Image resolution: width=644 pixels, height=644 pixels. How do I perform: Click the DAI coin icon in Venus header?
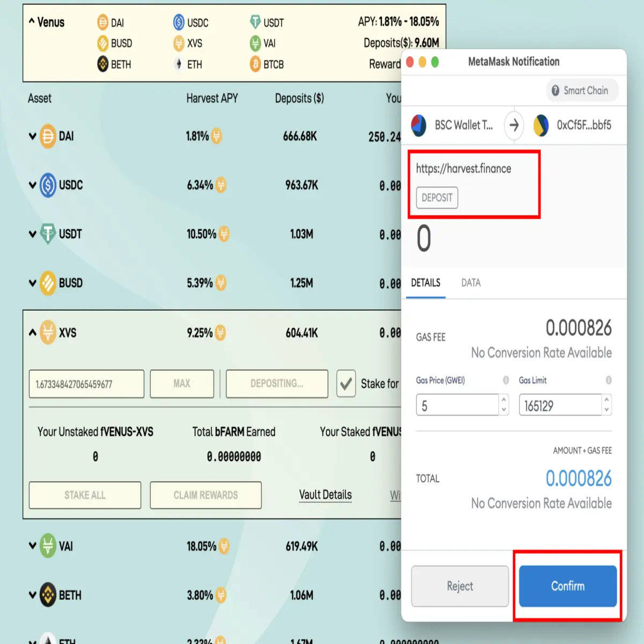103,23
